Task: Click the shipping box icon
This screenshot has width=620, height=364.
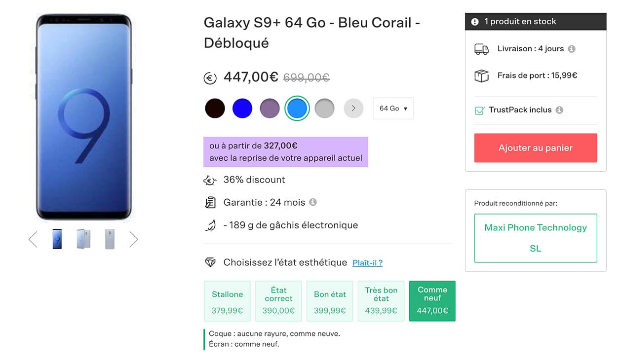Action: (x=481, y=76)
